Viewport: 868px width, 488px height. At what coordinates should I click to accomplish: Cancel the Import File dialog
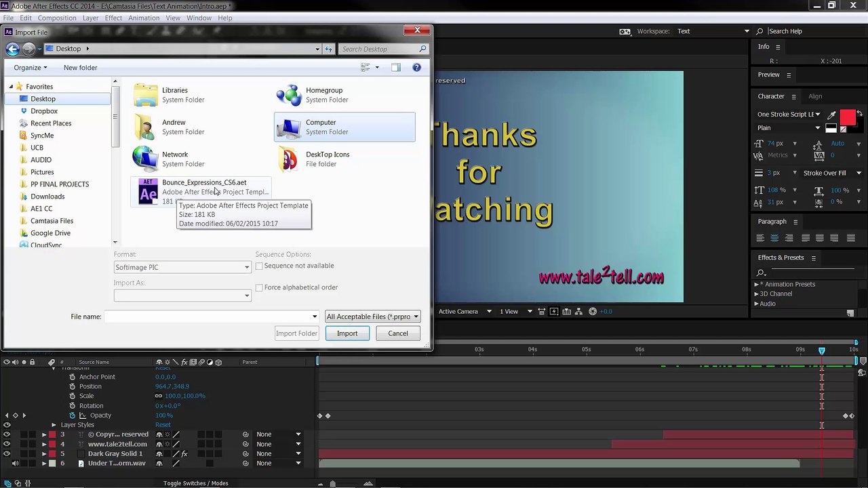(398, 333)
